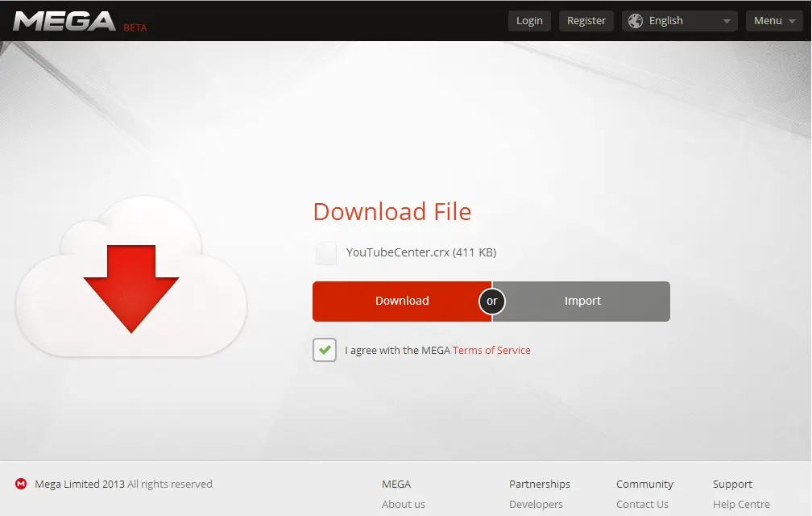Click the red BETA label
The width and height of the screenshot is (812, 516).
click(x=135, y=28)
